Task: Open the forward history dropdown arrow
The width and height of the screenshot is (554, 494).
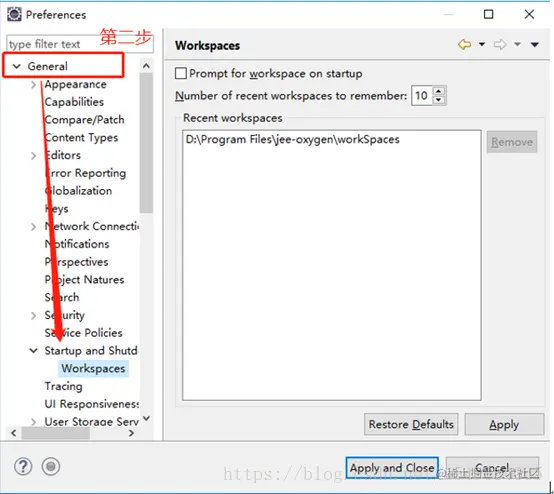Action: tap(517, 45)
